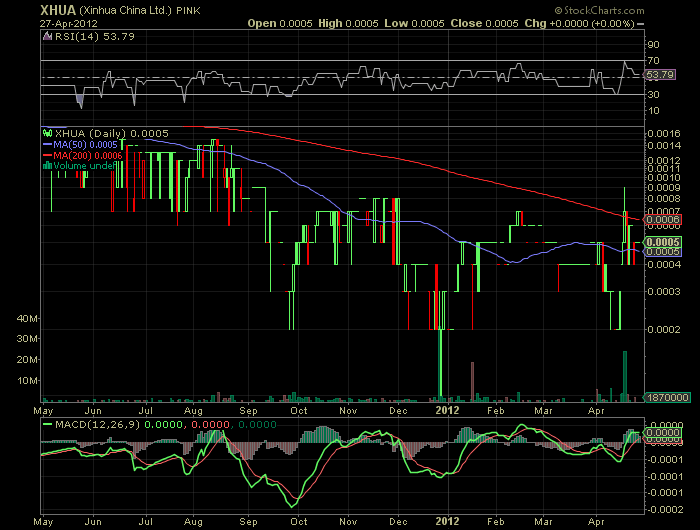The width and height of the screenshot is (700, 530).
Task: Click the green 0.0005 last price tag
Action: point(662,242)
